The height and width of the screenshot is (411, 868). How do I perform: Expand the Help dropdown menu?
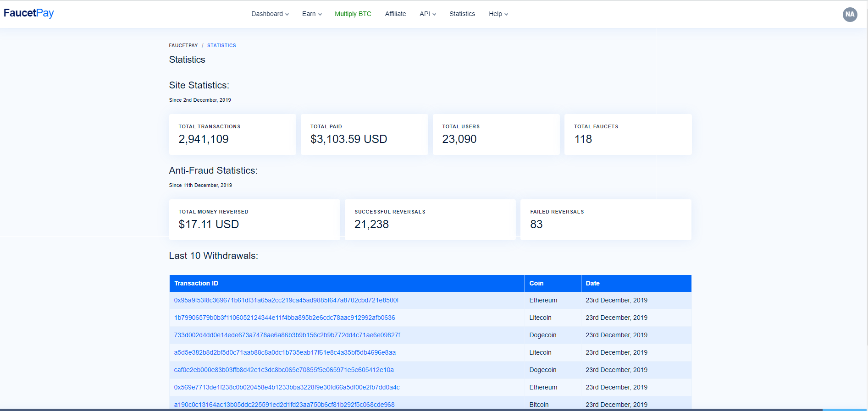[x=498, y=14]
